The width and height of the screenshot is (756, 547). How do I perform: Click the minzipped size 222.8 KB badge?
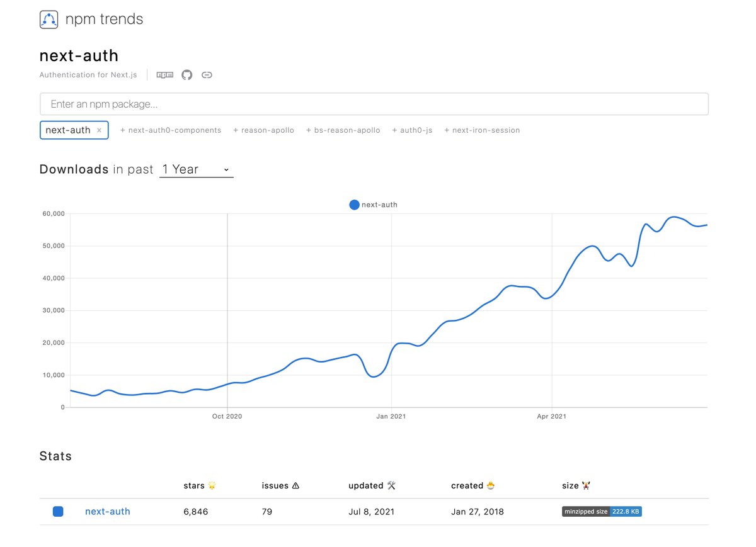point(602,512)
